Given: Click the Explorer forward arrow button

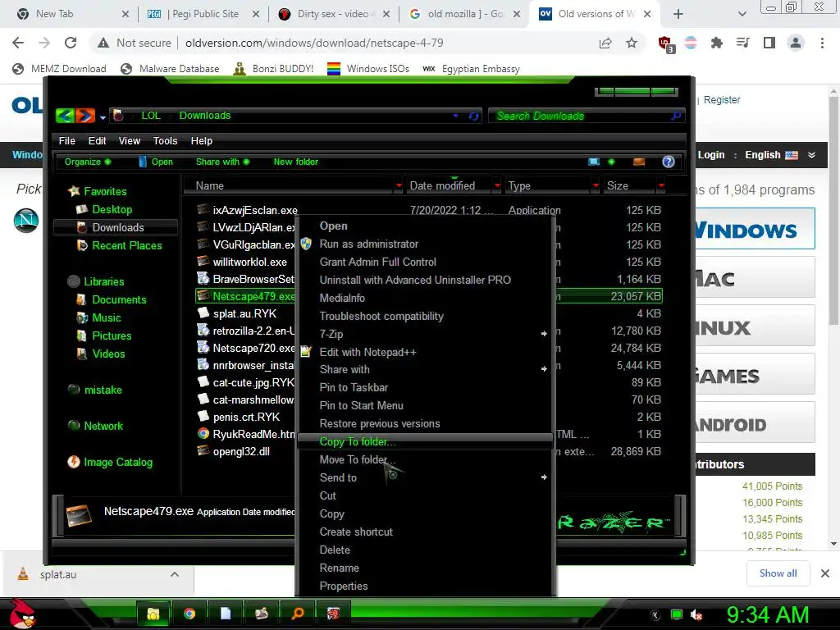Looking at the screenshot, I should tap(84, 115).
